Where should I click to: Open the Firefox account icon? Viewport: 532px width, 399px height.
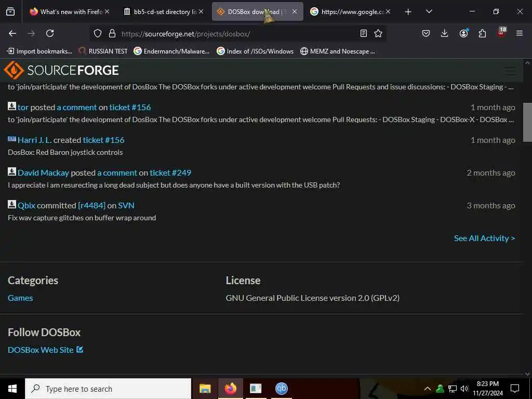point(463,33)
